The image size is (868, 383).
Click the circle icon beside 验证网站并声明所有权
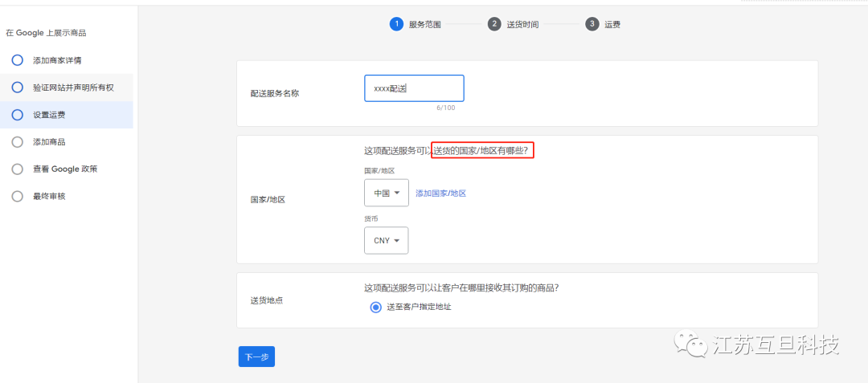click(17, 88)
